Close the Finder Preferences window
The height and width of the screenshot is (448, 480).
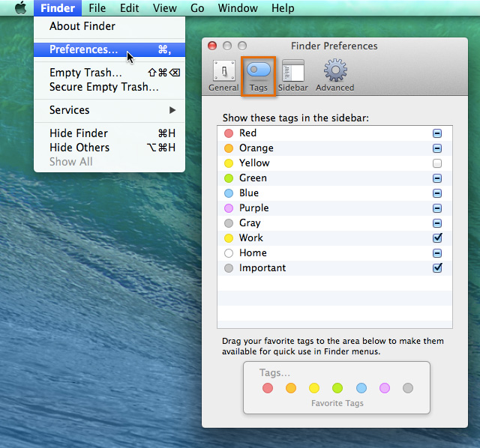pyautogui.click(x=212, y=46)
